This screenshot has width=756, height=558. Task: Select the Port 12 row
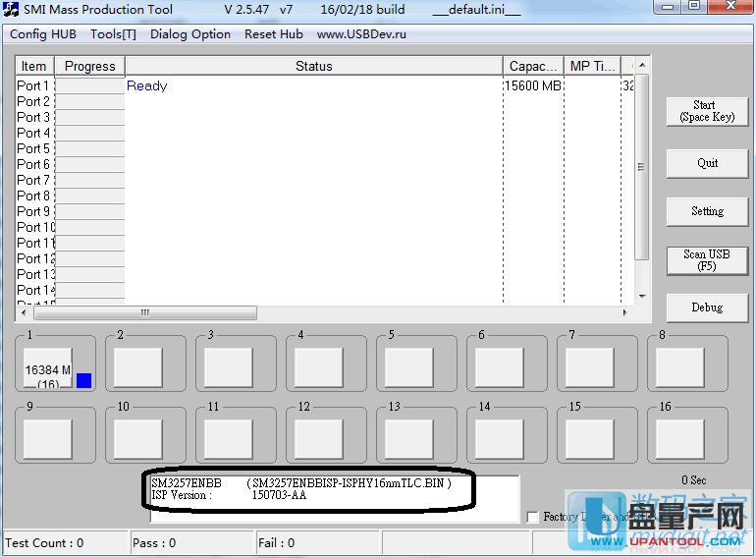pos(325,258)
